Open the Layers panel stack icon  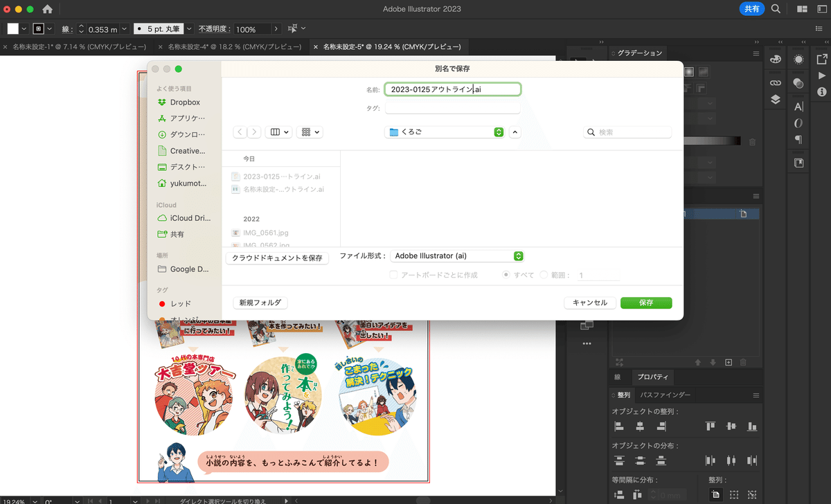click(776, 99)
